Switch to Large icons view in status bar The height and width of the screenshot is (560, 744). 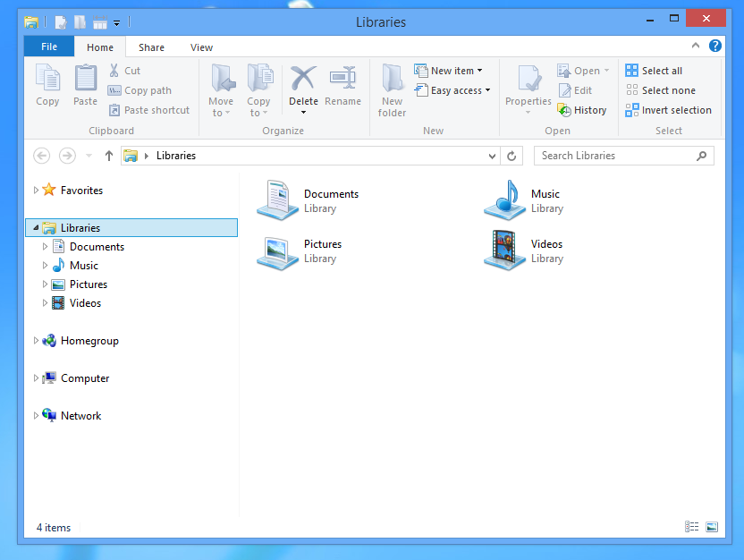(712, 526)
